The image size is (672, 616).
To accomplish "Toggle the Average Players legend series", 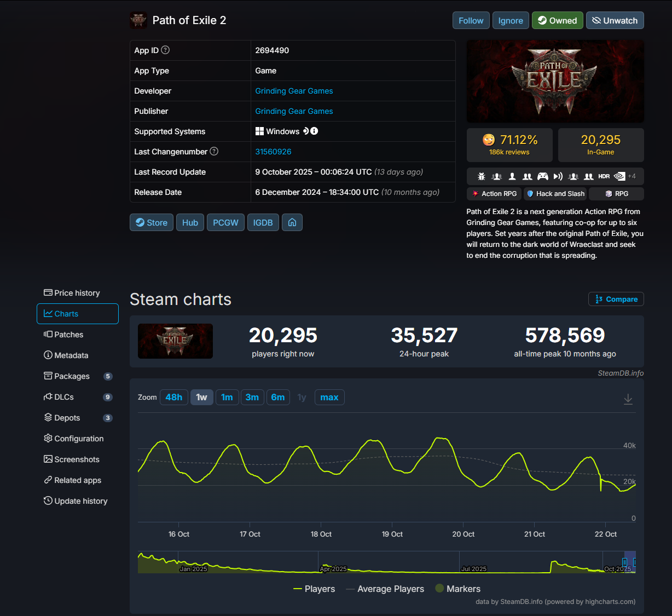I will tap(385, 589).
